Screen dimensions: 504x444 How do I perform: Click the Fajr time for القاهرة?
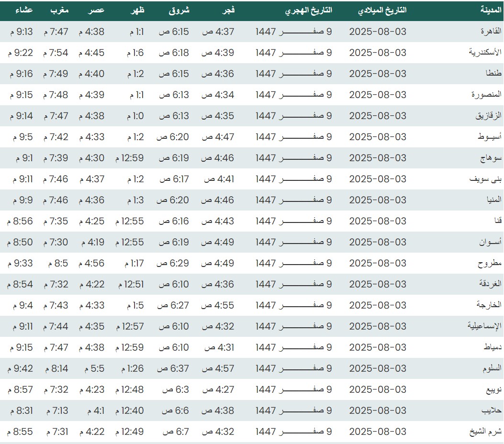(218, 32)
